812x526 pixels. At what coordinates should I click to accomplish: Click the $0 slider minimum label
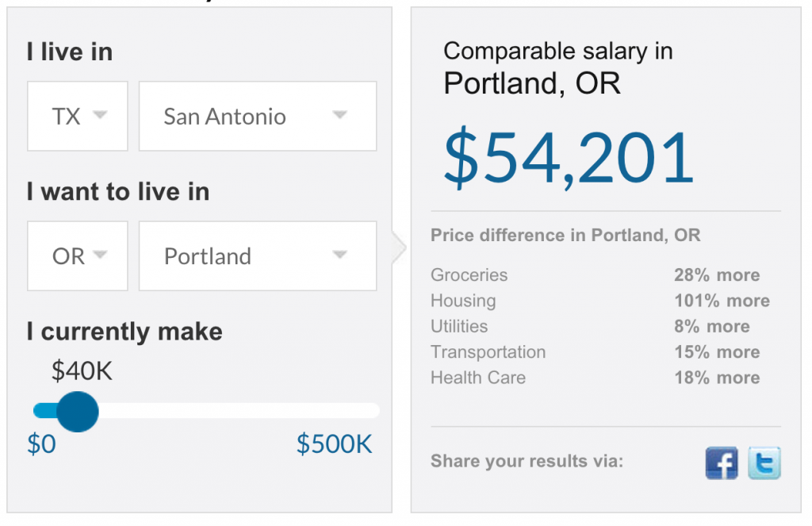pyautogui.click(x=41, y=444)
